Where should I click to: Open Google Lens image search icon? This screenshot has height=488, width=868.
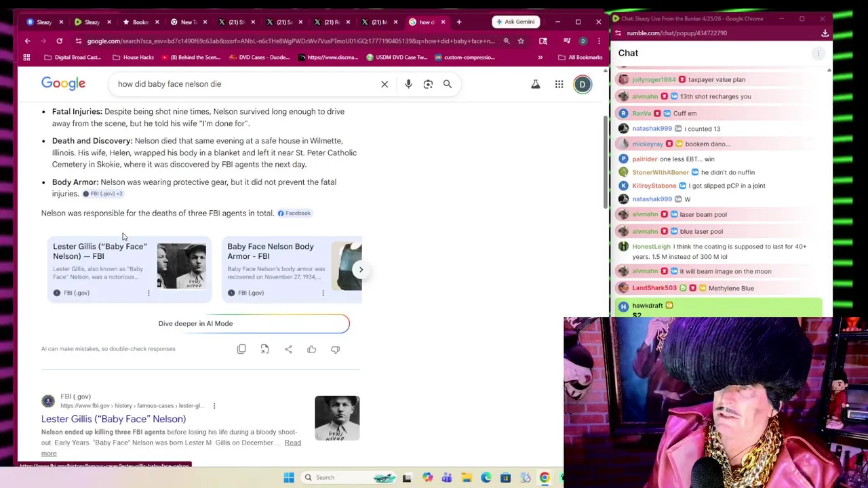tap(428, 84)
